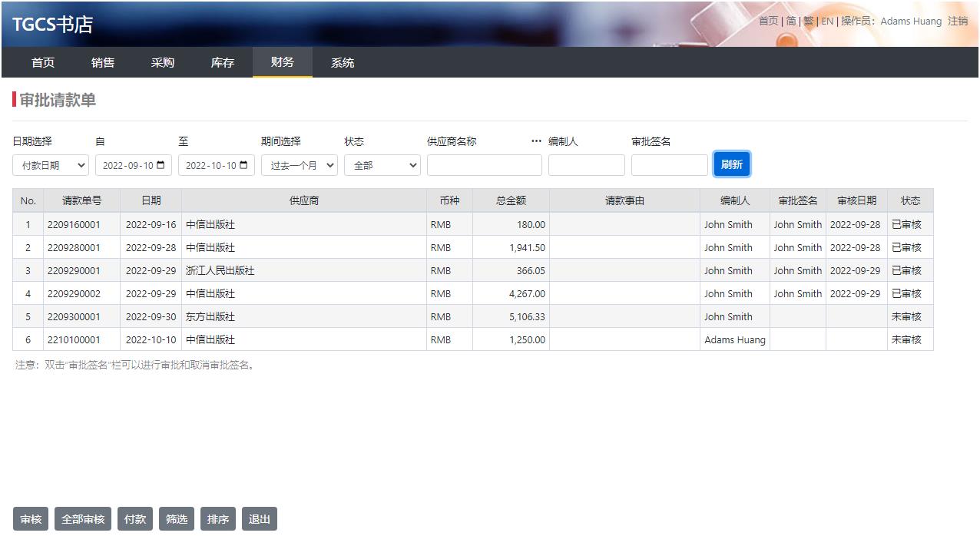The image size is (980, 536).
Task: Open the start date calendar picker icon
Action: (160, 166)
